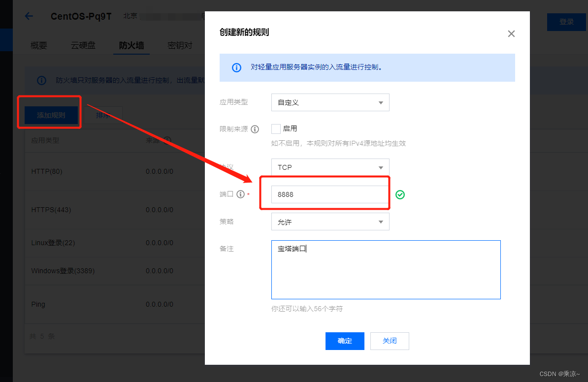The height and width of the screenshot is (382, 588).
Task: Click the port input field containing 8888
Action: [329, 194]
